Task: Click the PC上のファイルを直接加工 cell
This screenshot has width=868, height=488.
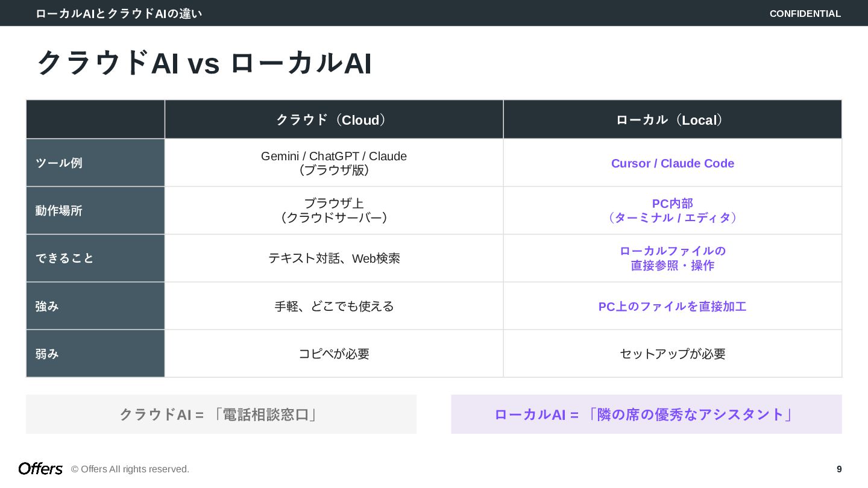Action: [x=673, y=306]
